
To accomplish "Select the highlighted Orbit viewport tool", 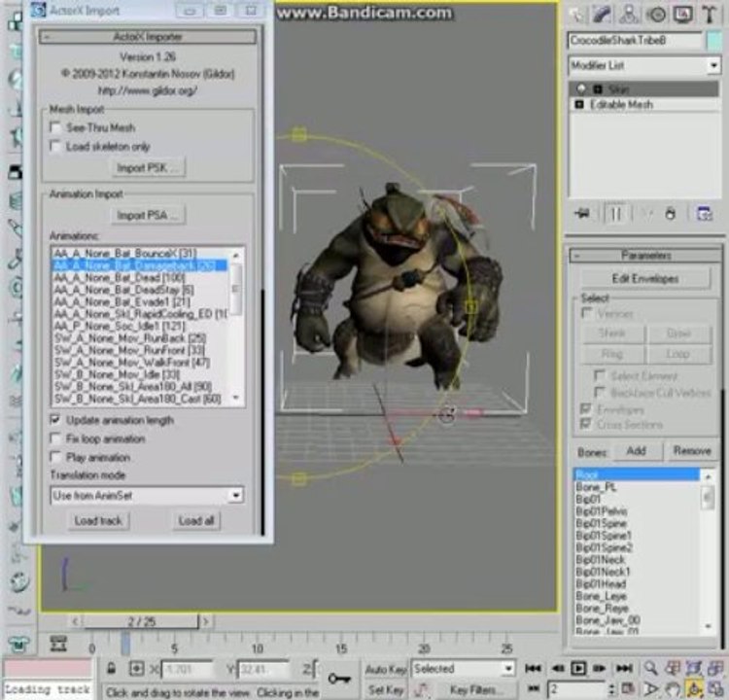I will coord(694,689).
